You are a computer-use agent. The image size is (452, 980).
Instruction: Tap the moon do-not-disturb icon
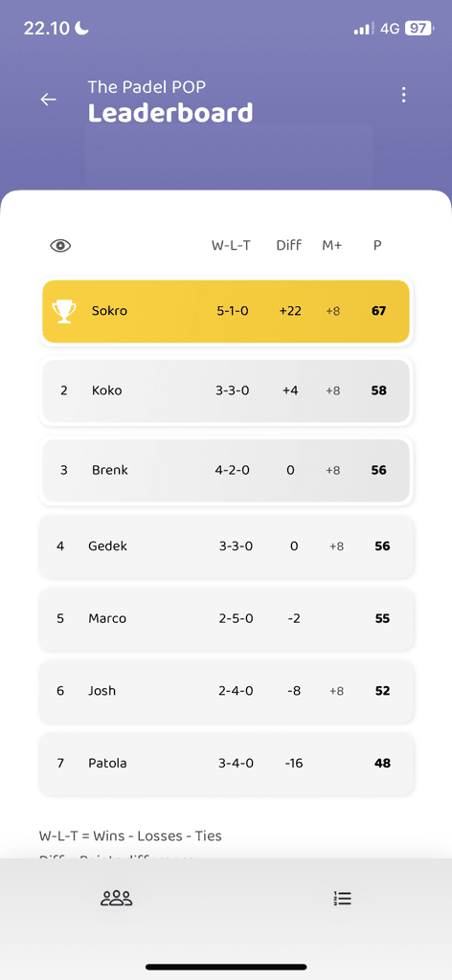(82, 28)
